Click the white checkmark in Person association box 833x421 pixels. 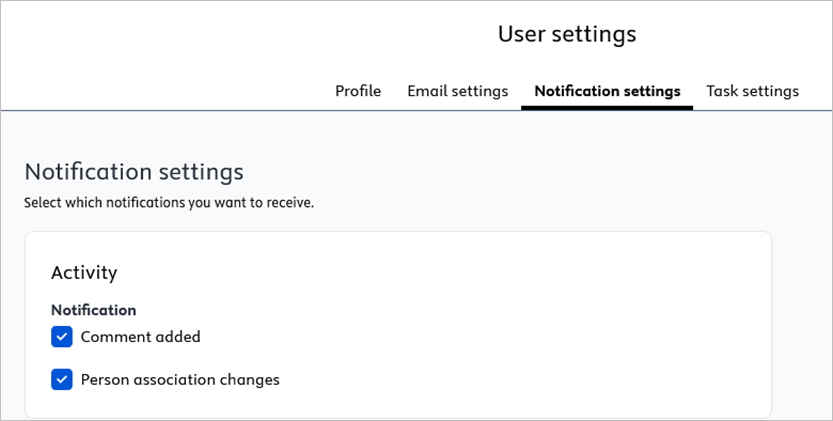62,380
